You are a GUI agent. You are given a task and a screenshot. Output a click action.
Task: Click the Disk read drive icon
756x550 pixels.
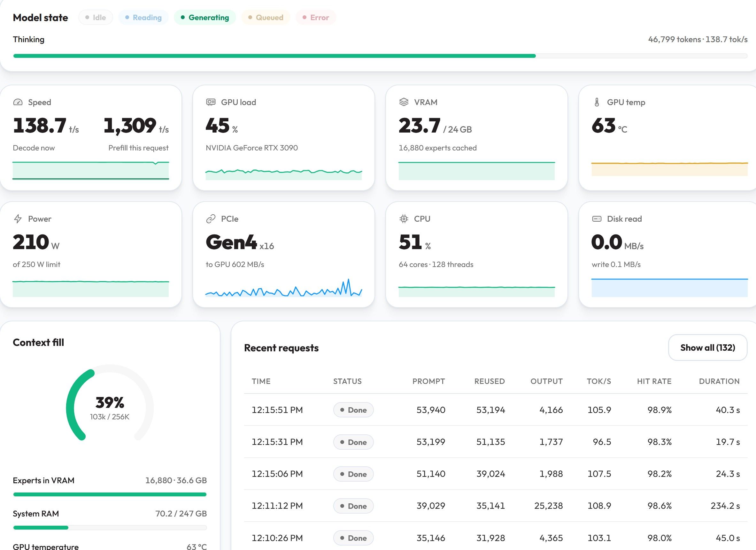(x=597, y=219)
